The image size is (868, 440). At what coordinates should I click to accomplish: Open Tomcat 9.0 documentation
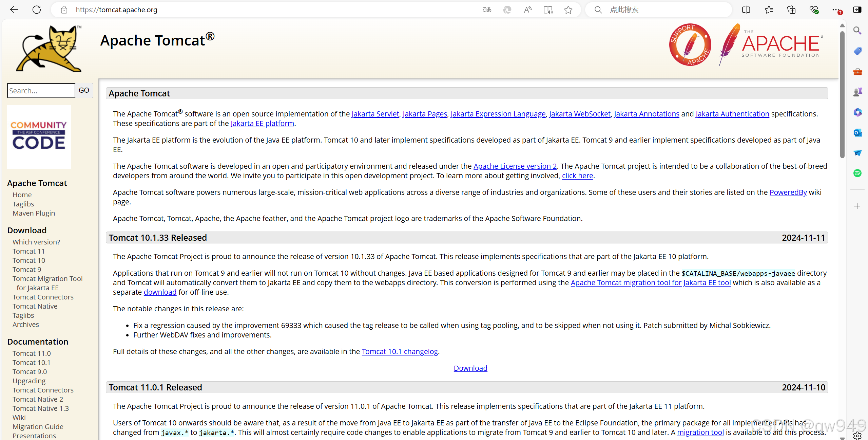click(x=30, y=372)
